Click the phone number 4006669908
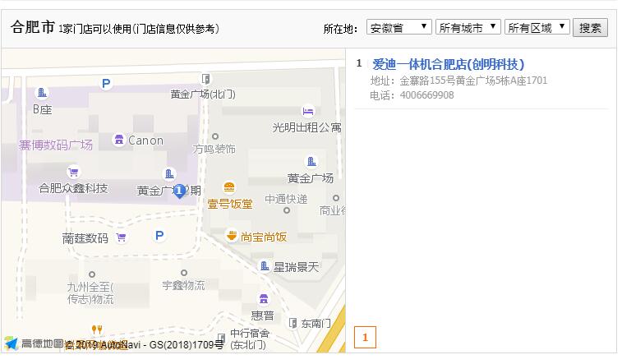 (x=426, y=95)
